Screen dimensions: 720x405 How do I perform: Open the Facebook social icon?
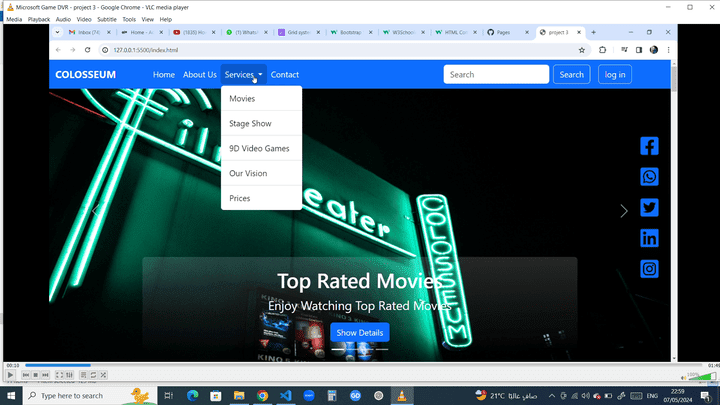(649, 146)
